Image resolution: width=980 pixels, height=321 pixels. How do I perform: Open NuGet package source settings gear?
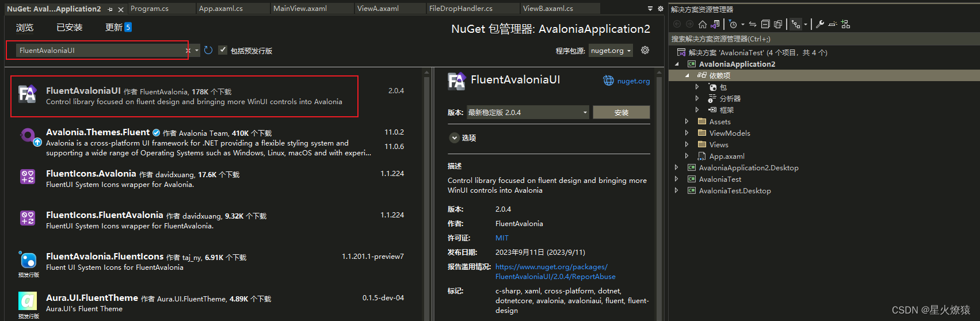pos(645,50)
